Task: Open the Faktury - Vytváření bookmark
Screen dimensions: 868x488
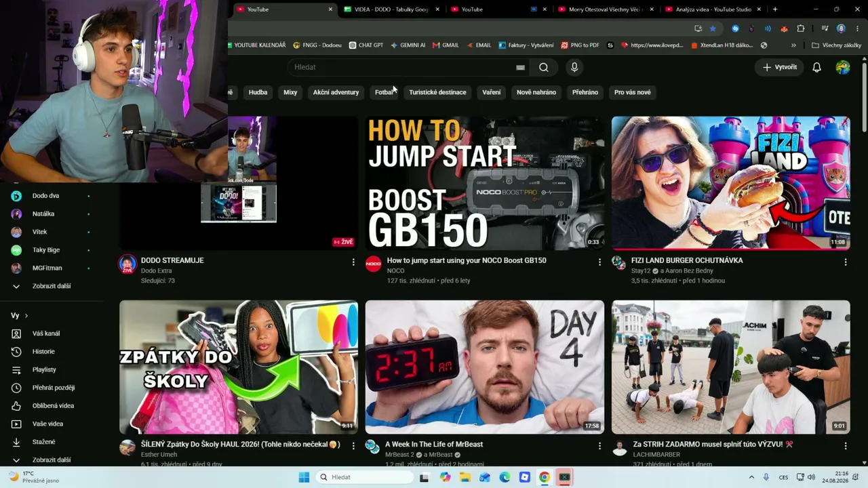Action: click(x=526, y=45)
